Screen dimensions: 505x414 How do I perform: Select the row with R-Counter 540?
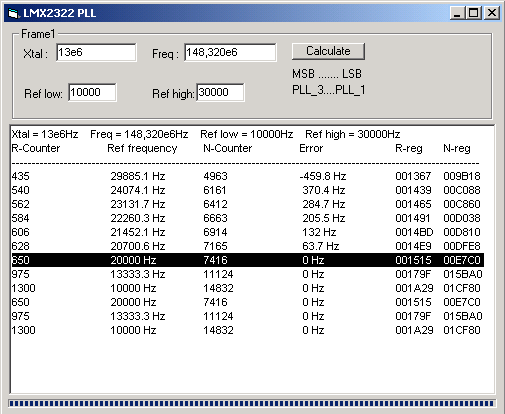coord(247,190)
